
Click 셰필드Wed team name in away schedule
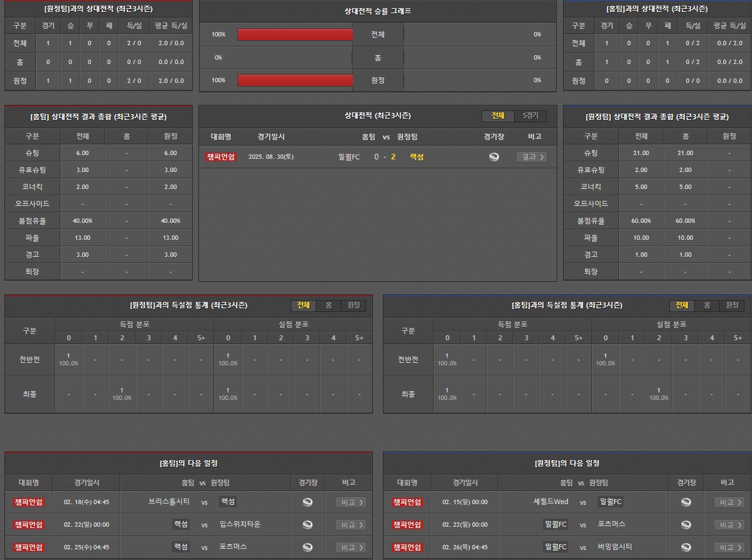point(551,502)
